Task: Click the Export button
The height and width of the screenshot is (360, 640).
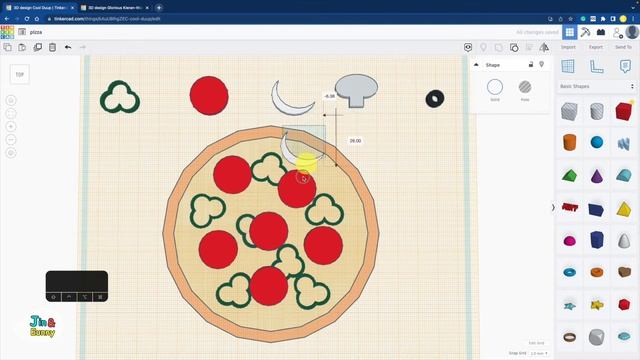Action: click(x=596, y=47)
